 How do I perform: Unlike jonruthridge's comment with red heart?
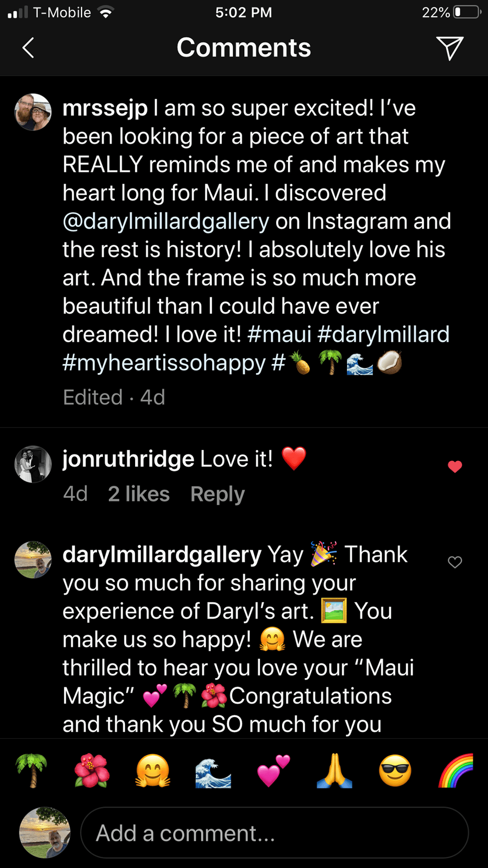pyautogui.click(x=455, y=467)
